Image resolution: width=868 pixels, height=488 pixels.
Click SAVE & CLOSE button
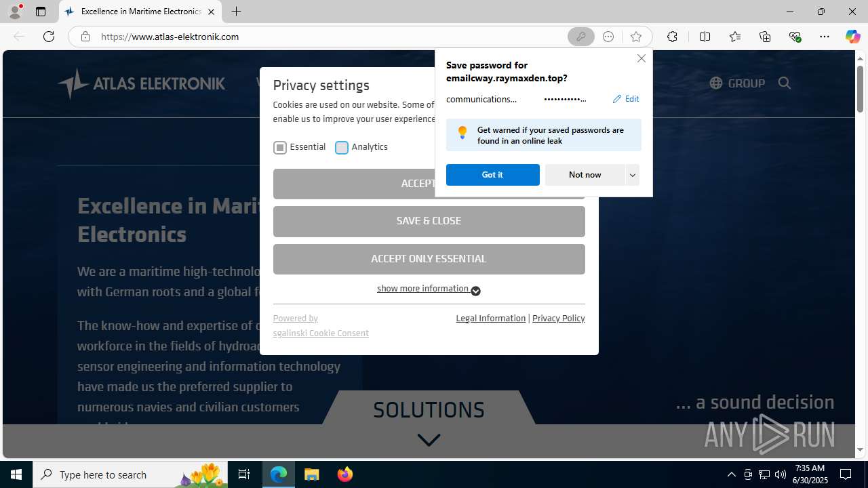pos(429,221)
